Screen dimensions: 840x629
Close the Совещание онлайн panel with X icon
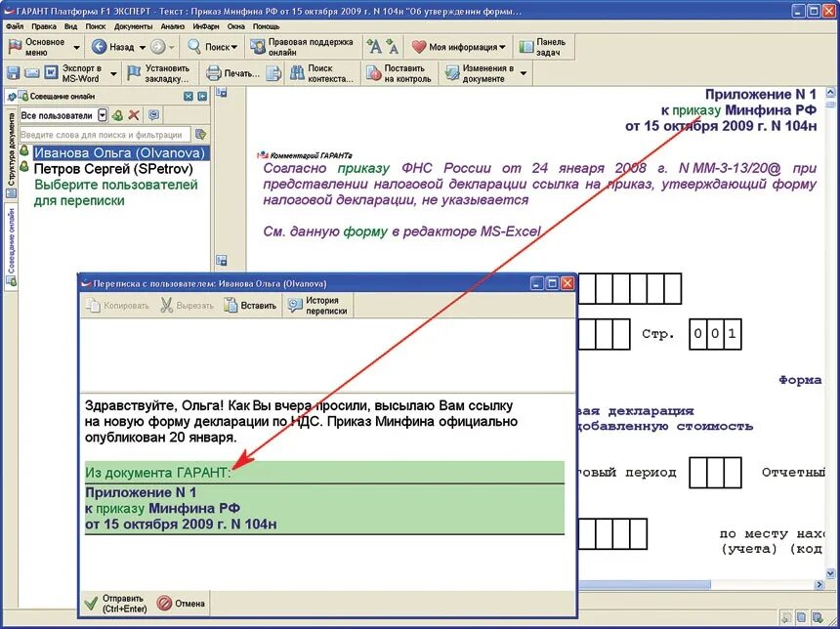[x=189, y=97]
